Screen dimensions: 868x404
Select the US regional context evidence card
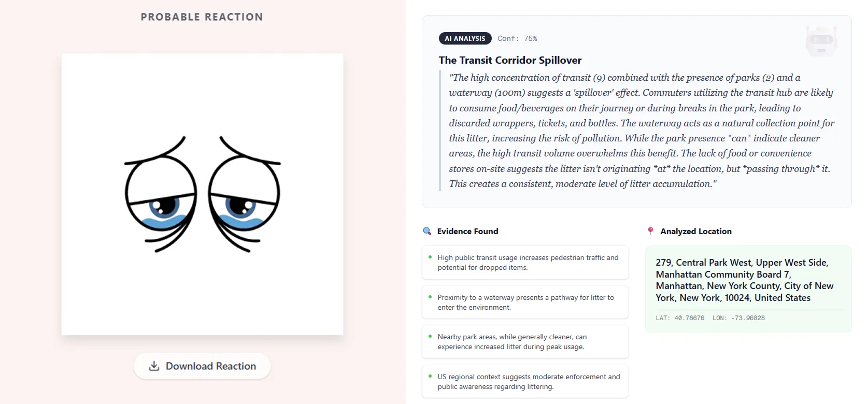[x=525, y=382]
